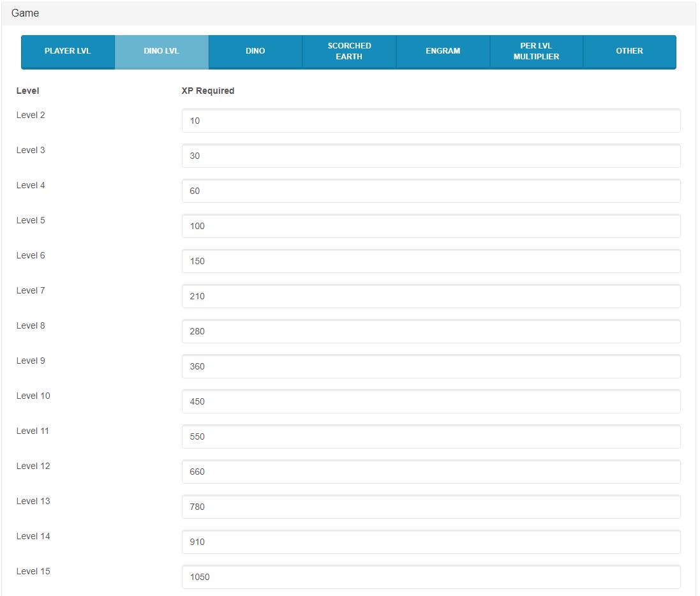Focus the Level 14 XP field
Screen dimensions: 700x596
pyautogui.click(x=431, y=542)
